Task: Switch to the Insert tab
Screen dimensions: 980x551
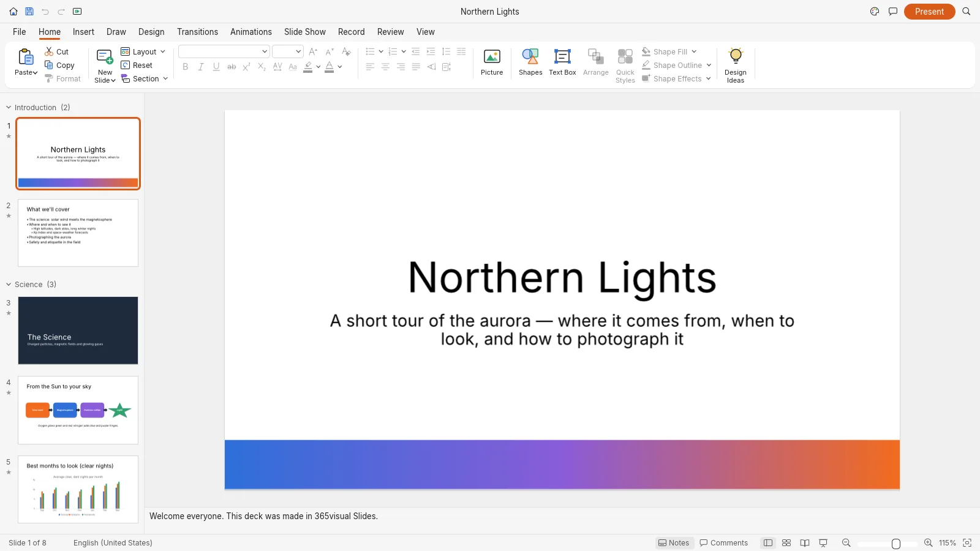Action: tap(83, 32)
